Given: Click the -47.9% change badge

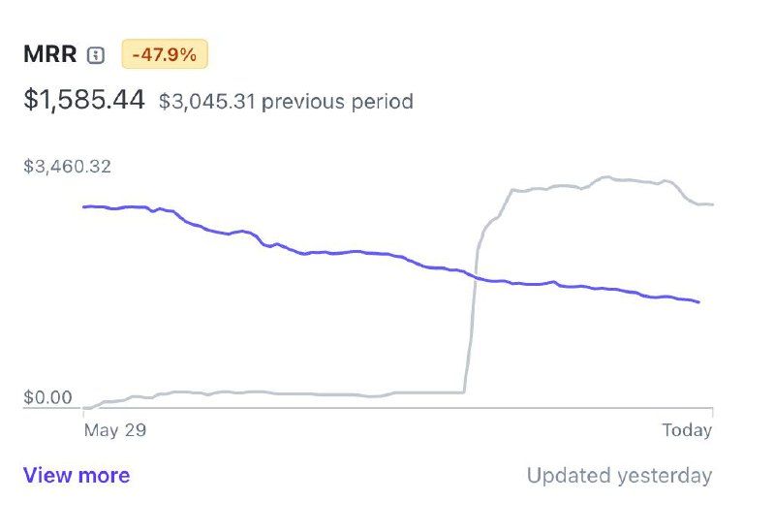Looking at the screenshot, I should coord(165,55).
